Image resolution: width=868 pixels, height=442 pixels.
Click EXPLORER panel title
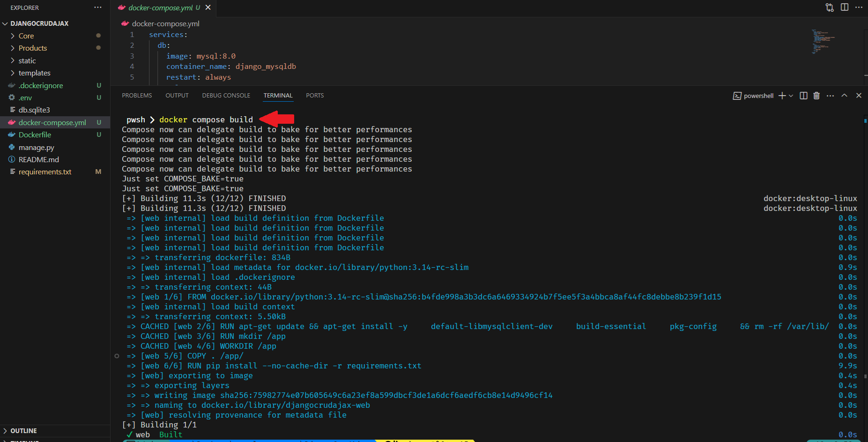tap(25, 8)
